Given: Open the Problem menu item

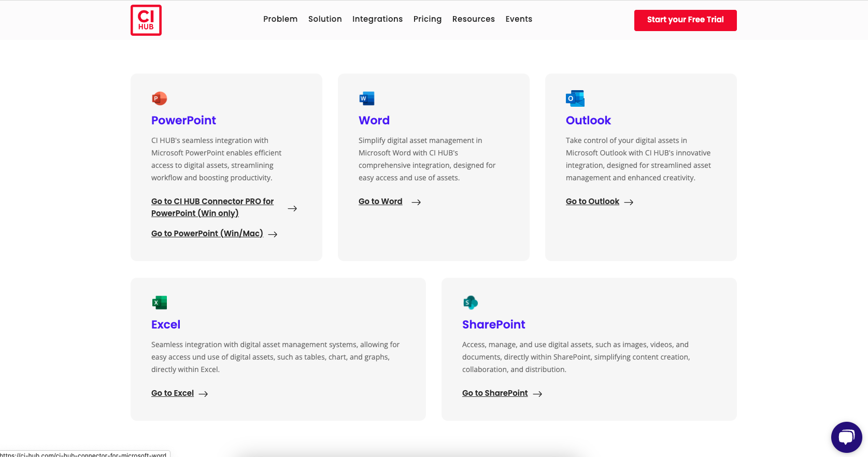Looking at the screenshot, I should click(280, 19).
